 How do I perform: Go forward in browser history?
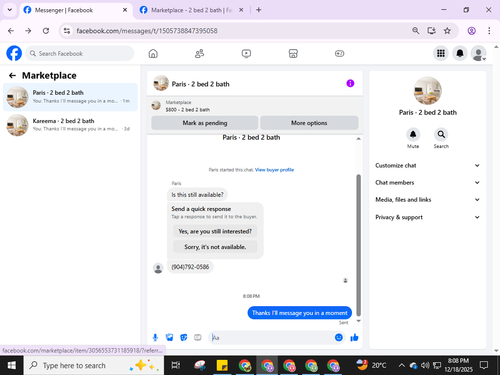pos(28,31)
